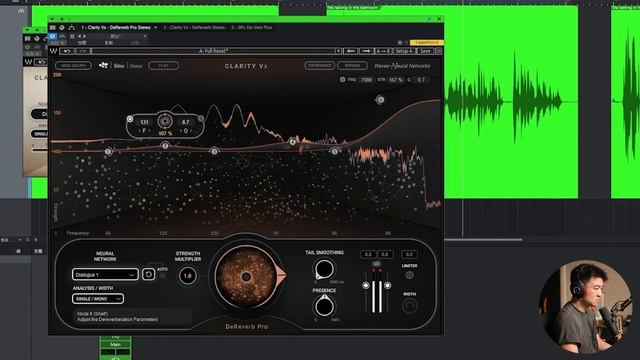640x360 pixels.
Task: Click the node popup Q value 0.7
Action: click(x=186, y=122)
